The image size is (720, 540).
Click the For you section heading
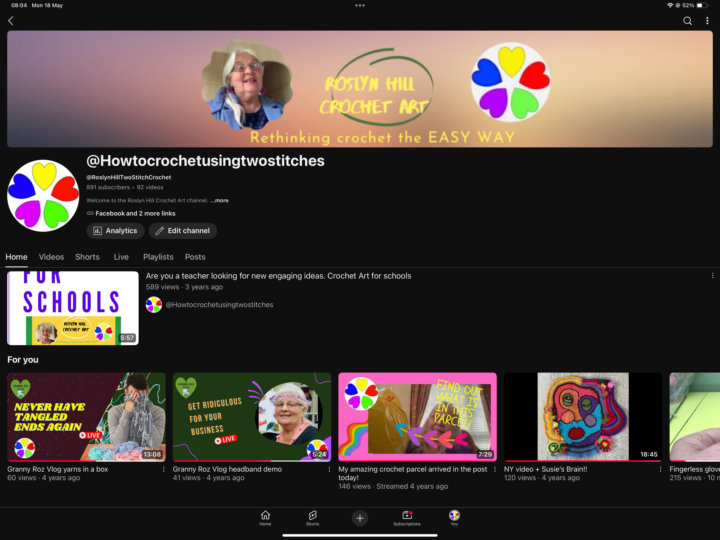coord(23,360)
